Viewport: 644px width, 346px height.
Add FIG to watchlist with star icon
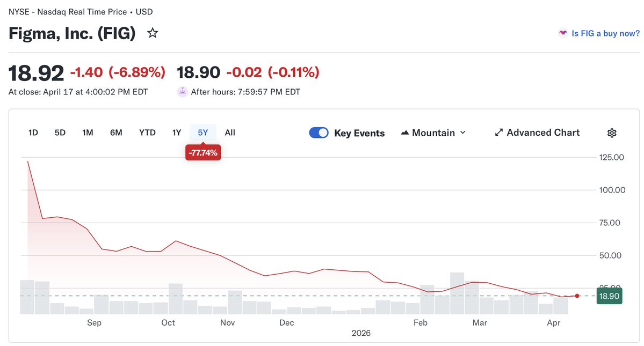[x=153, y=33]
